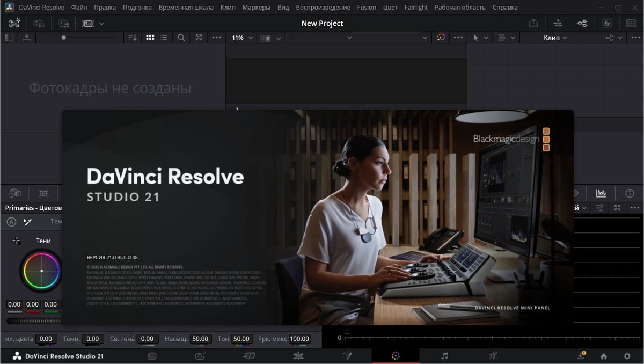The height and width of the screenshot is (364, 644).
Task: Toggle the Nodes panel icon
Action: pos(582,24)
